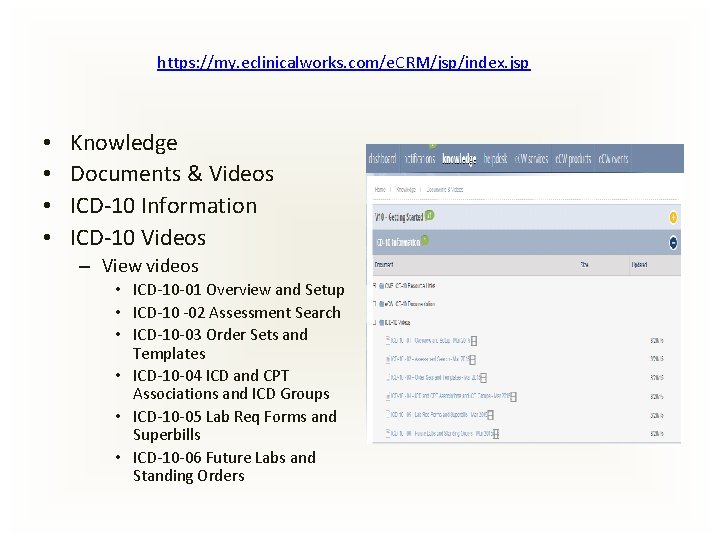Open the dashboard tab in the portal

point(382,159)
